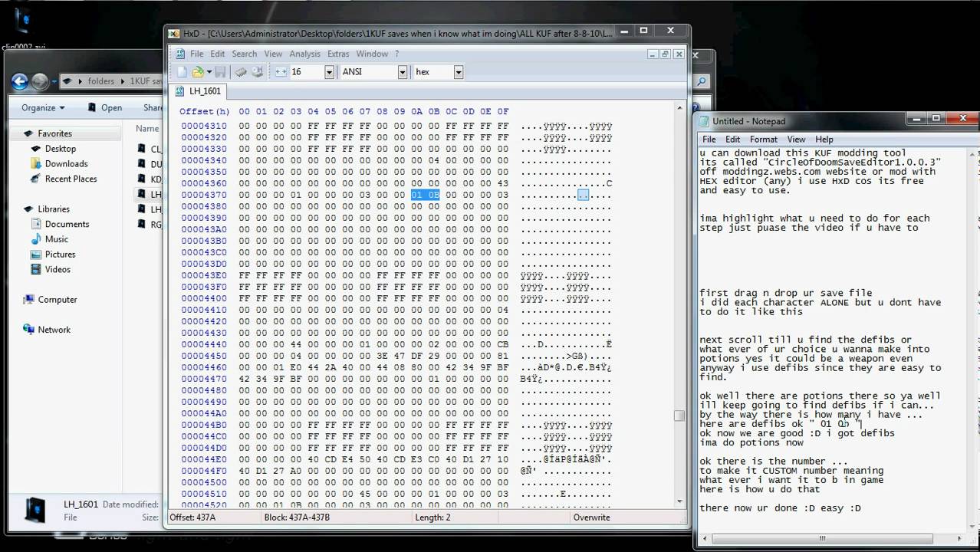Click the Notepad icon in its title bar
This screenshot has height=552, width=980.
pos(704,121)
